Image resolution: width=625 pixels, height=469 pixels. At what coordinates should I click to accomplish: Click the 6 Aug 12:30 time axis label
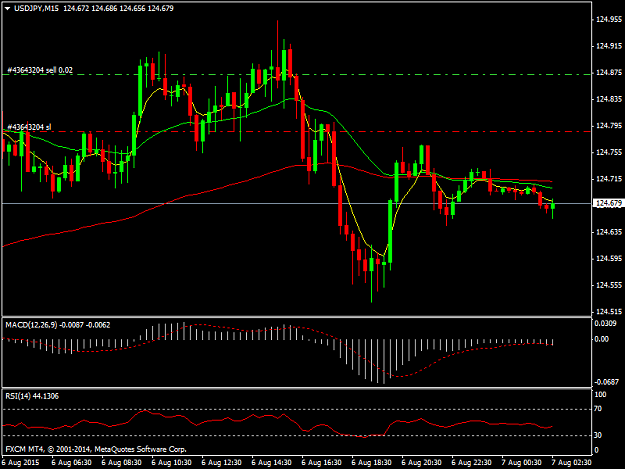click(221, 463)
